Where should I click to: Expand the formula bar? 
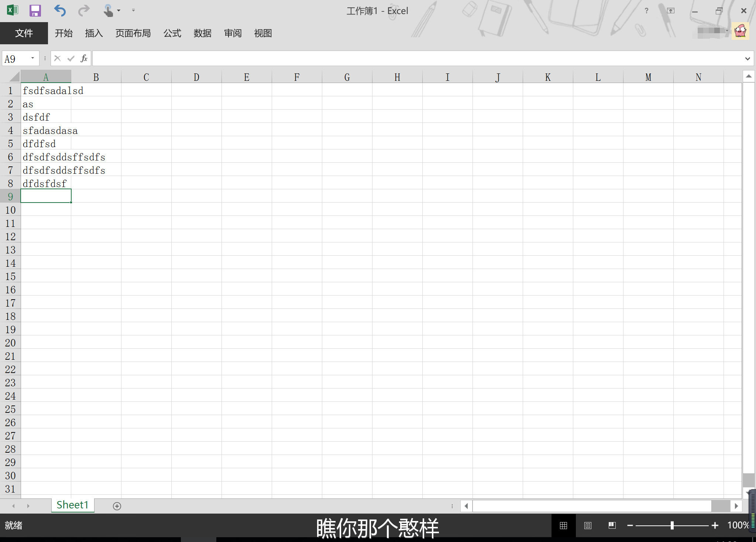748,59
